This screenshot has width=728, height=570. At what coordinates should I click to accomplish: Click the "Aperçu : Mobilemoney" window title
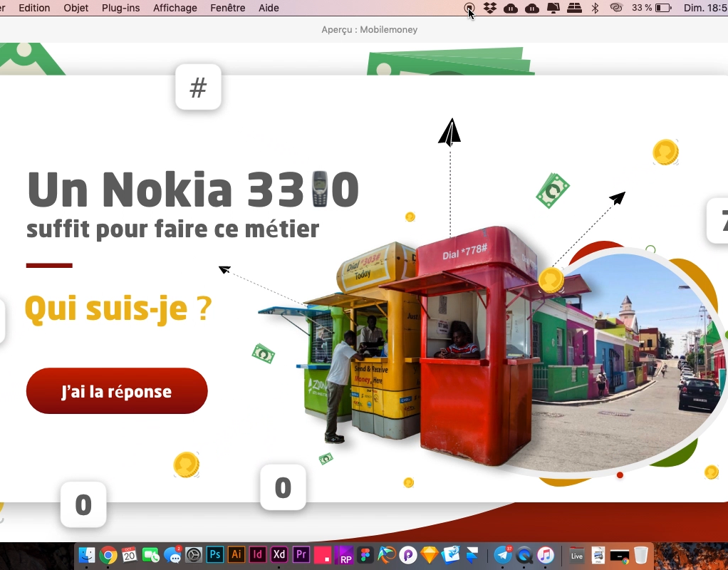click(370, 30)
